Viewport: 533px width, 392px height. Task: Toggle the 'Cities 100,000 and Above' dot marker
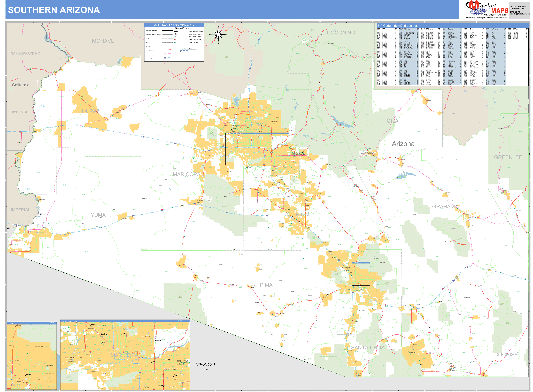click(x=174, y=31)
